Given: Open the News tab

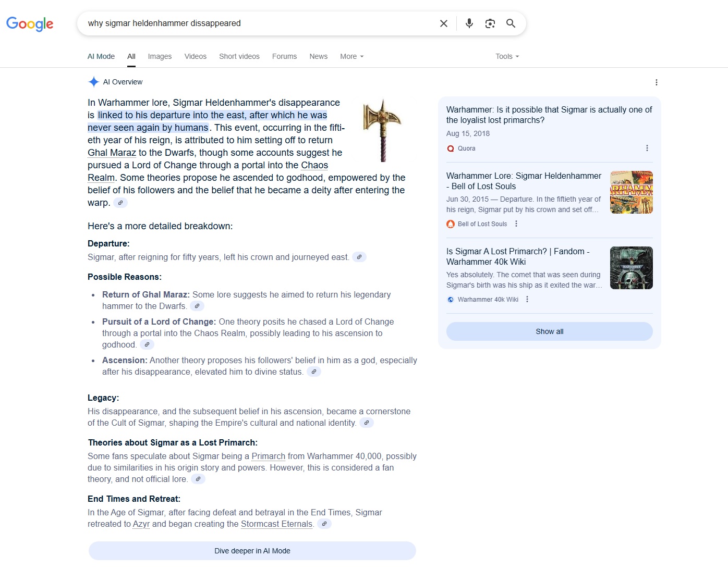Looking at the screenshot, I should 319,56.
